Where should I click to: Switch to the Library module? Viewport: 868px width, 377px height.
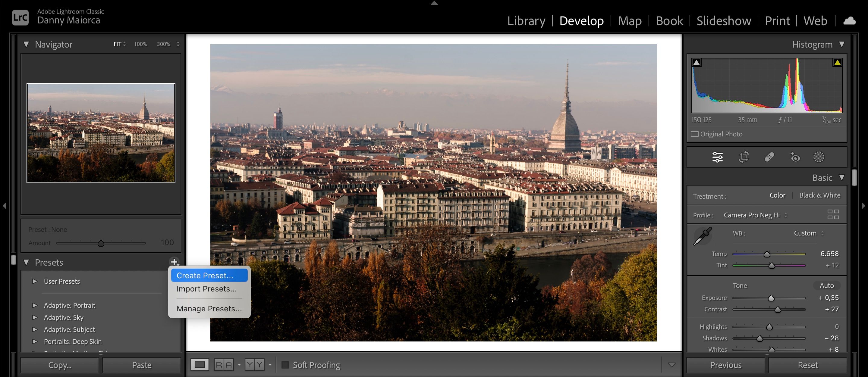coord(526,20)
